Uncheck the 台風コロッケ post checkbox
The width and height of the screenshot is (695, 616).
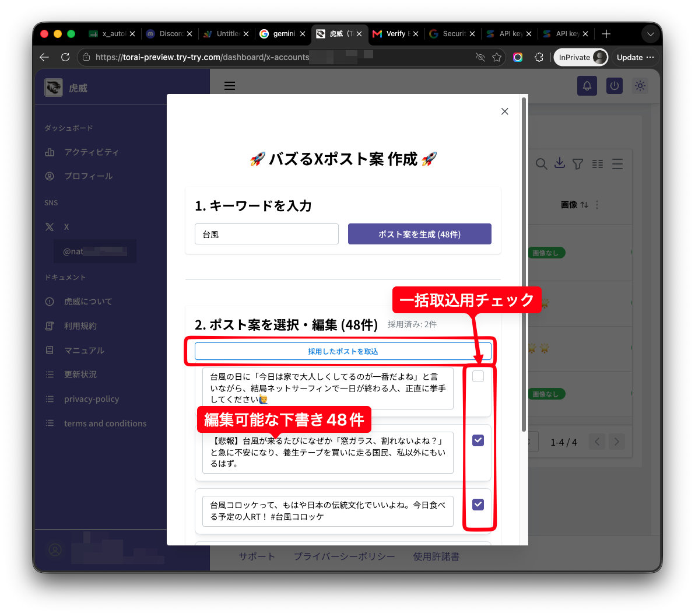(x=478, y=504)
